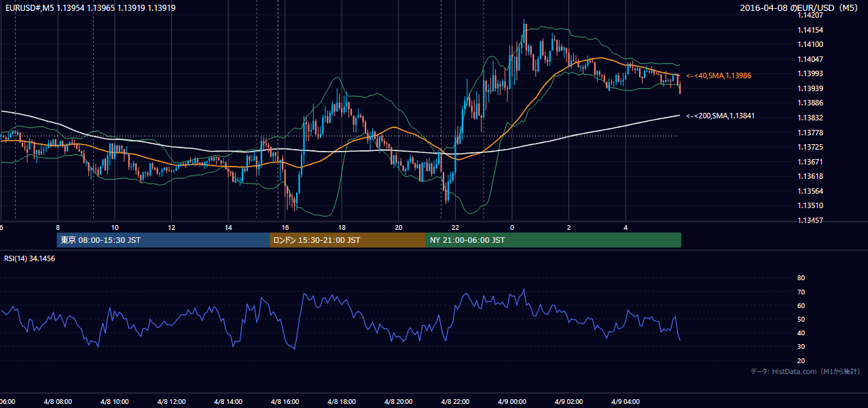
Task: Click the 4/9 02:00 time axis label
Action: (569, 402)
